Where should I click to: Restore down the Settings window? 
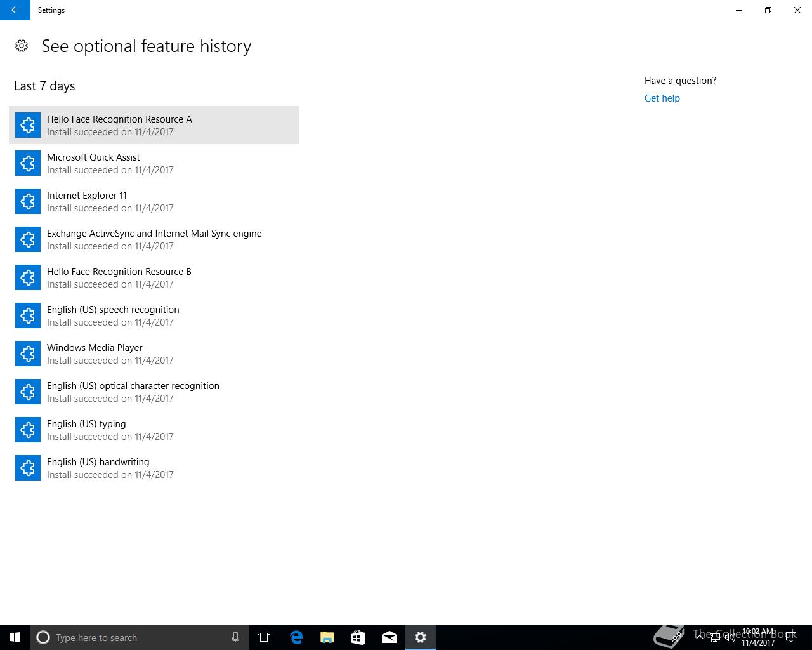tap(768, 10)
